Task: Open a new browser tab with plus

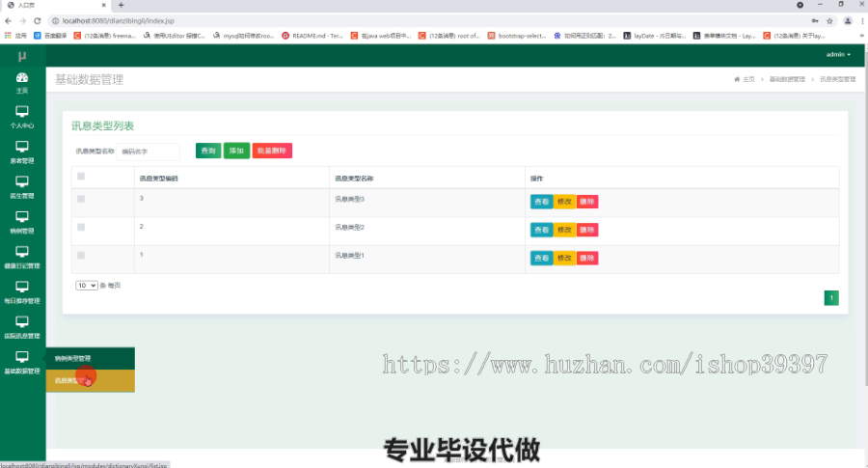Action: tap(121, 5)
